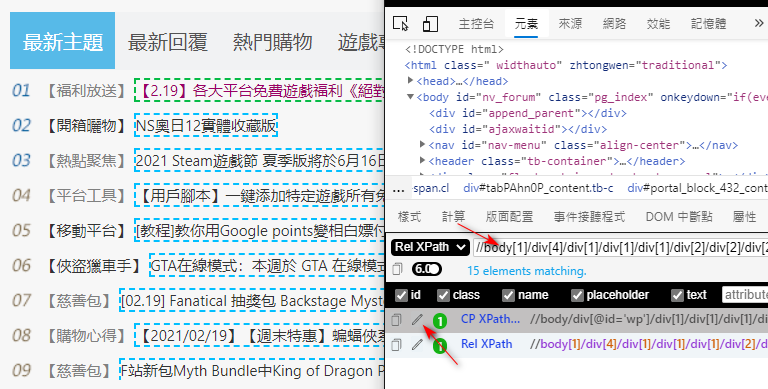Copy the Rel XPath row value

(x=396, y=344)
